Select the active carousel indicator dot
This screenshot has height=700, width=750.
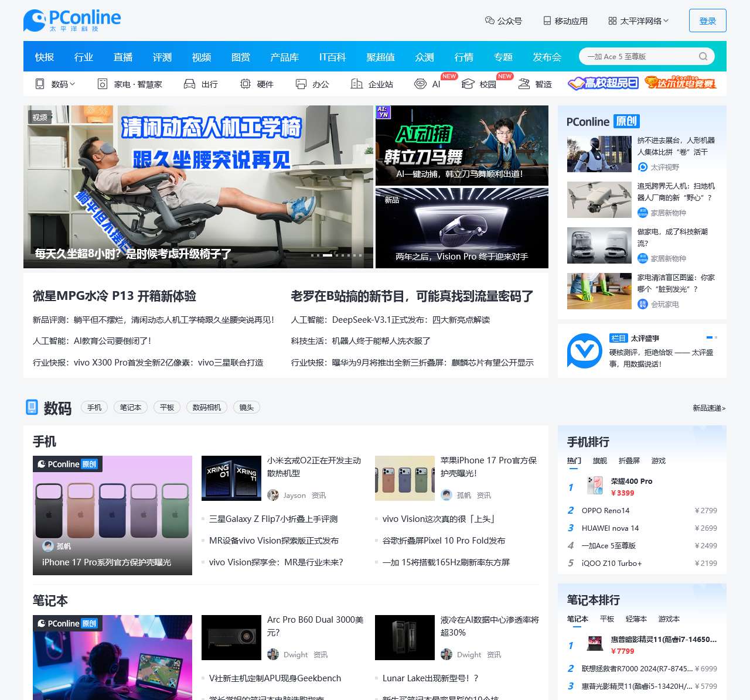coord(328,255)
